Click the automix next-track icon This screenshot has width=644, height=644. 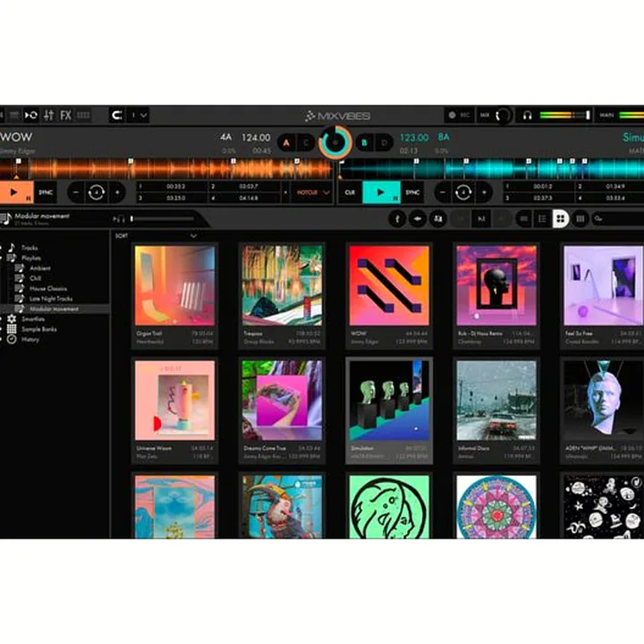[x=481, y=219]
